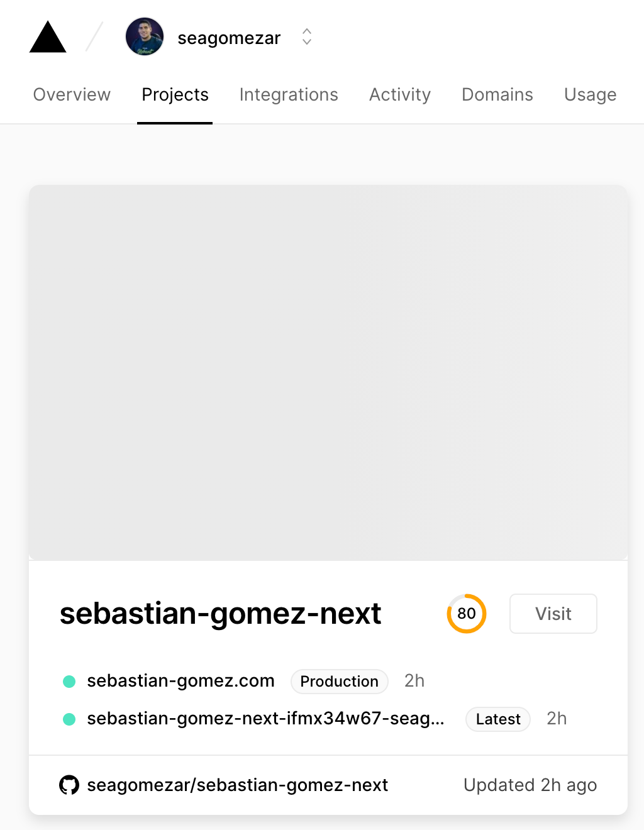Click the Production badge

pyautogui.click(x=339, y=682)
